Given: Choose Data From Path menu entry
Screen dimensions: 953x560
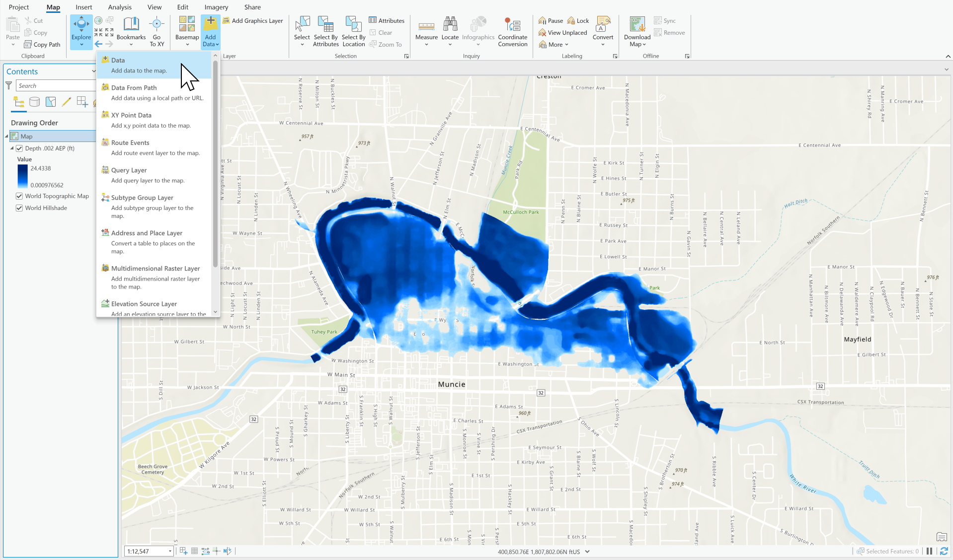Looking at the screenshot, I should click(x=155, y=93).
